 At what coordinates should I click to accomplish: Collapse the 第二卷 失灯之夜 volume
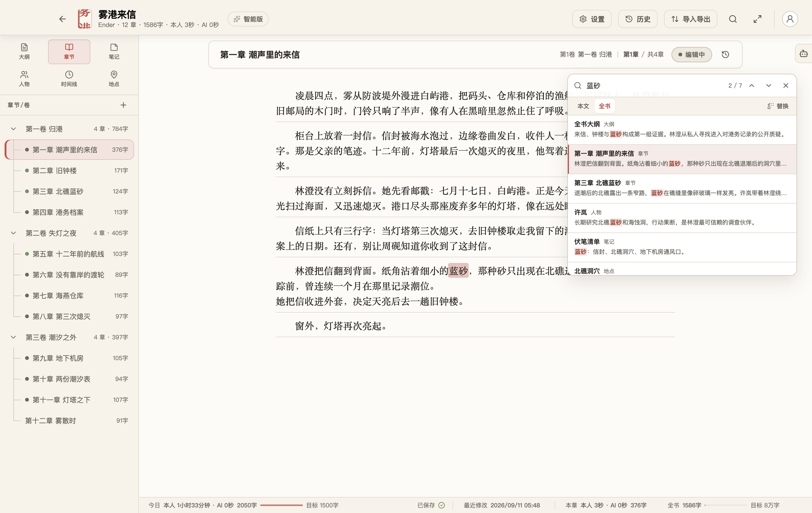click(x=13, y=233)
